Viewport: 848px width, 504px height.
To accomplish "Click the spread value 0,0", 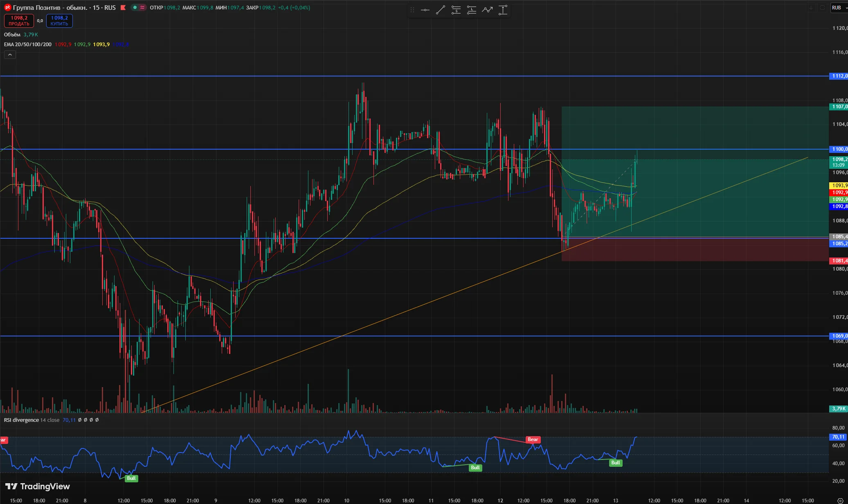I will (x=40, y=21).
